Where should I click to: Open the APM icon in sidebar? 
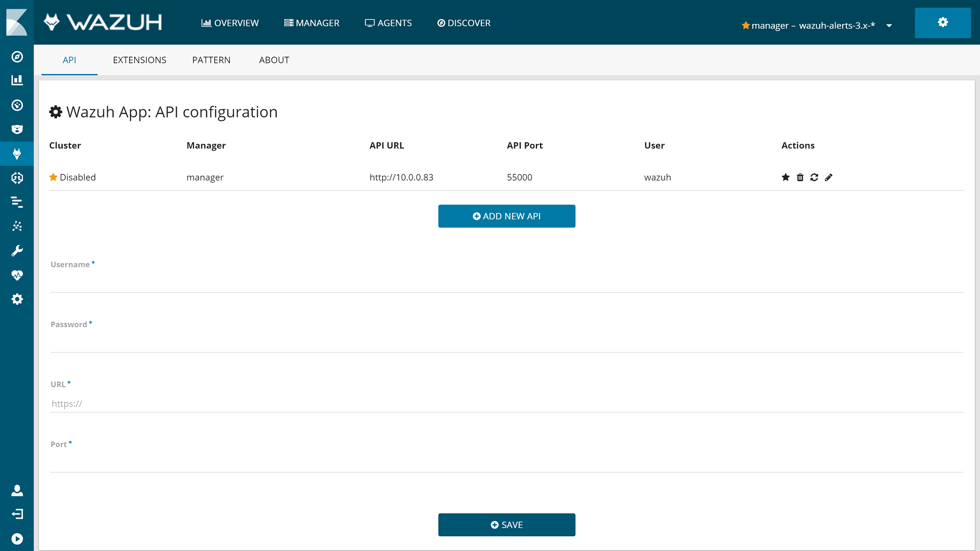17,178
